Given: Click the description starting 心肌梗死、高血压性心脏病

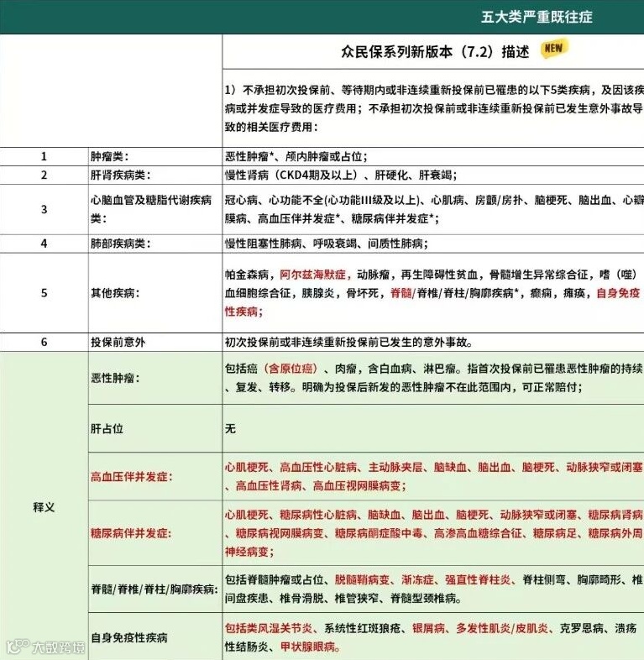Looking at the screenshot, I should click(x=433, y=476).
